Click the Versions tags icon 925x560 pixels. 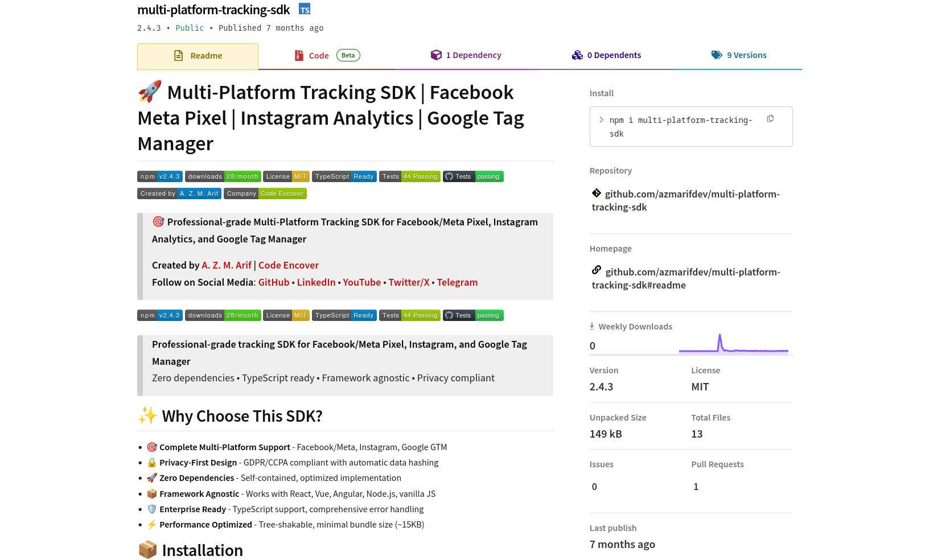pyautogui.click(x=717, y=55)
